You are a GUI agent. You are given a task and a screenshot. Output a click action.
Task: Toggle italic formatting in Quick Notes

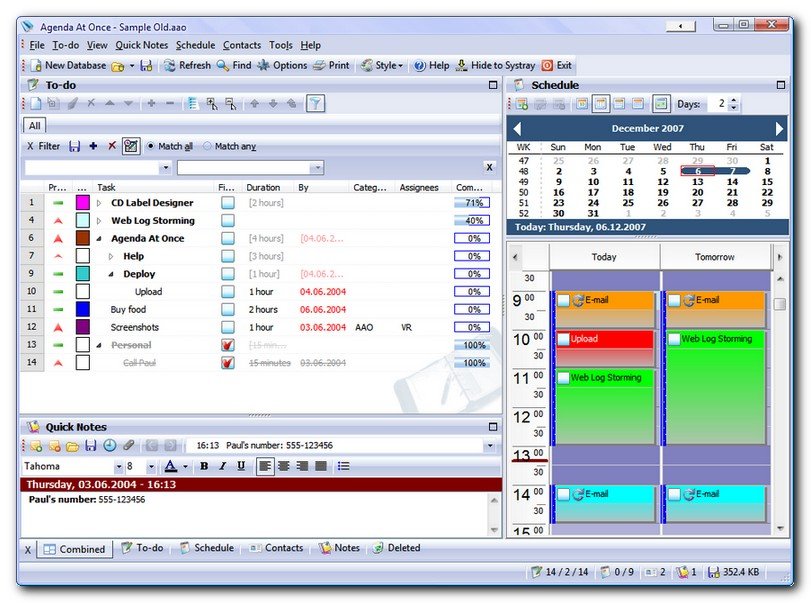[222, 465]
